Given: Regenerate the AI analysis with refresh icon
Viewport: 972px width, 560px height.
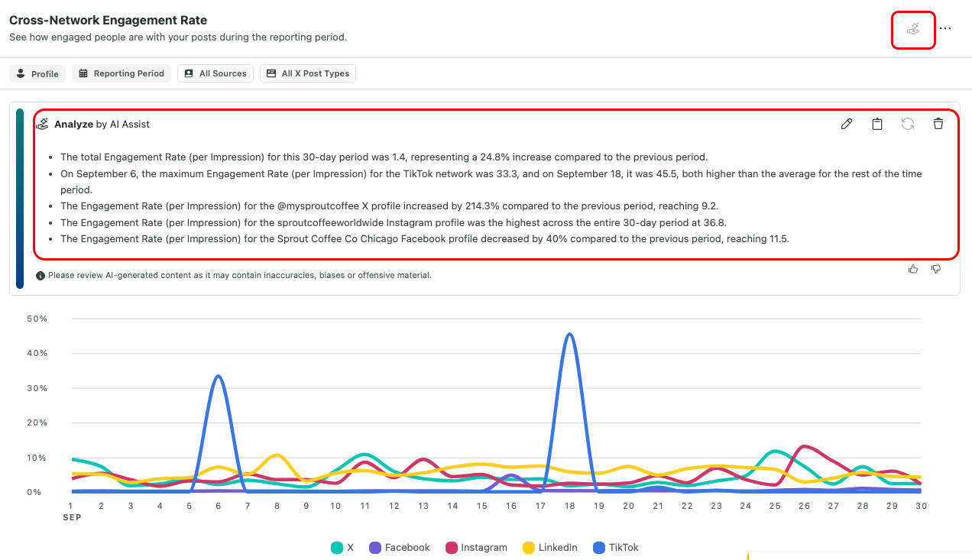Looking at the screenshot, I should pyautogui.click(x=908, y=124).
